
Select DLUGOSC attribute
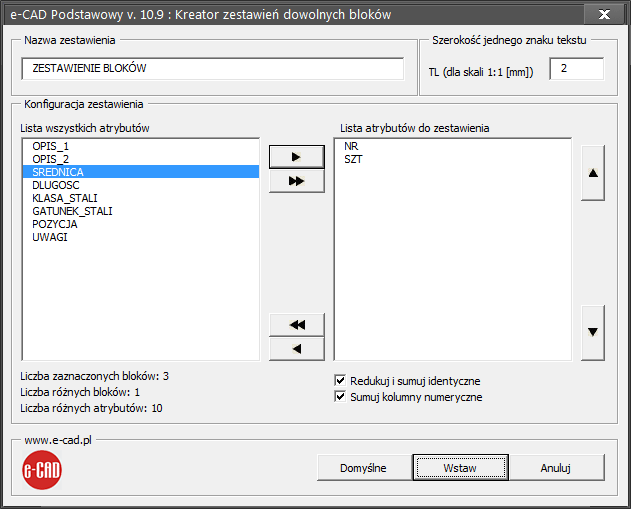tap(141, 185)
